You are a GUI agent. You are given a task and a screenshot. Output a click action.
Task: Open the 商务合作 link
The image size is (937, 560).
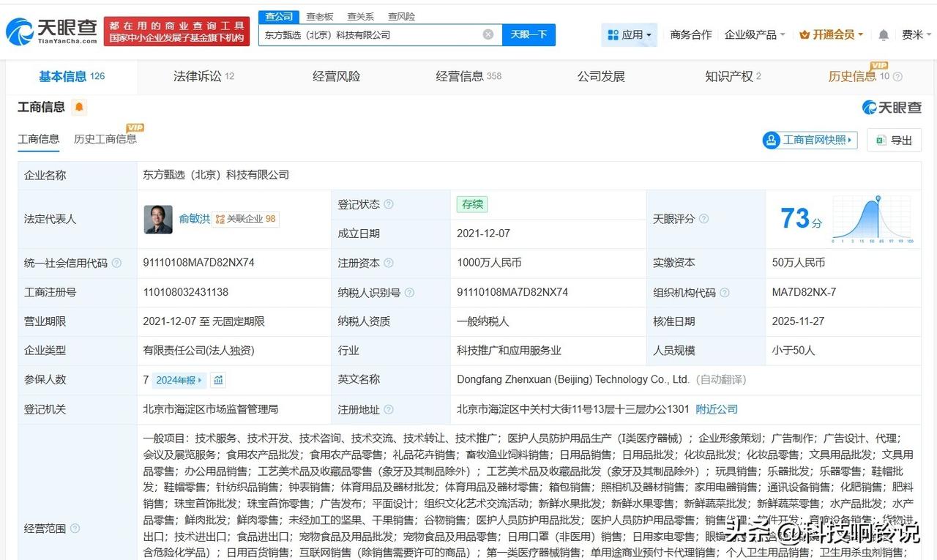[690, 34]
